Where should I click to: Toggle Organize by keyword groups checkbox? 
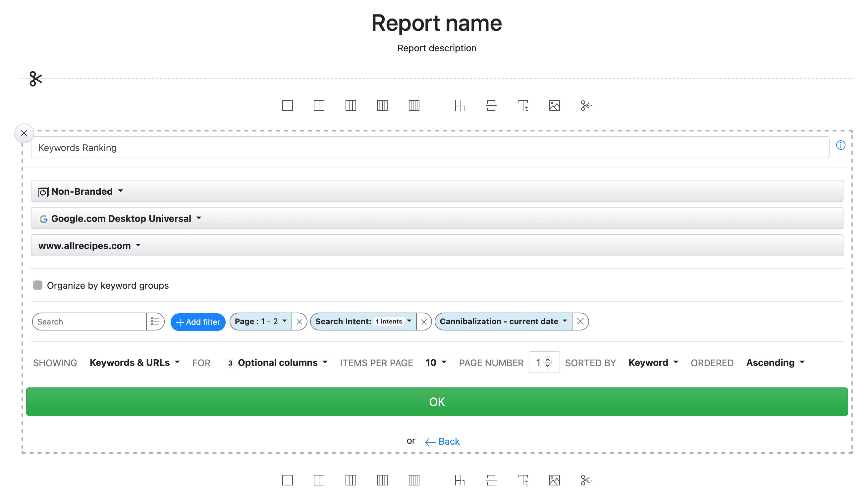pos(37,285)
